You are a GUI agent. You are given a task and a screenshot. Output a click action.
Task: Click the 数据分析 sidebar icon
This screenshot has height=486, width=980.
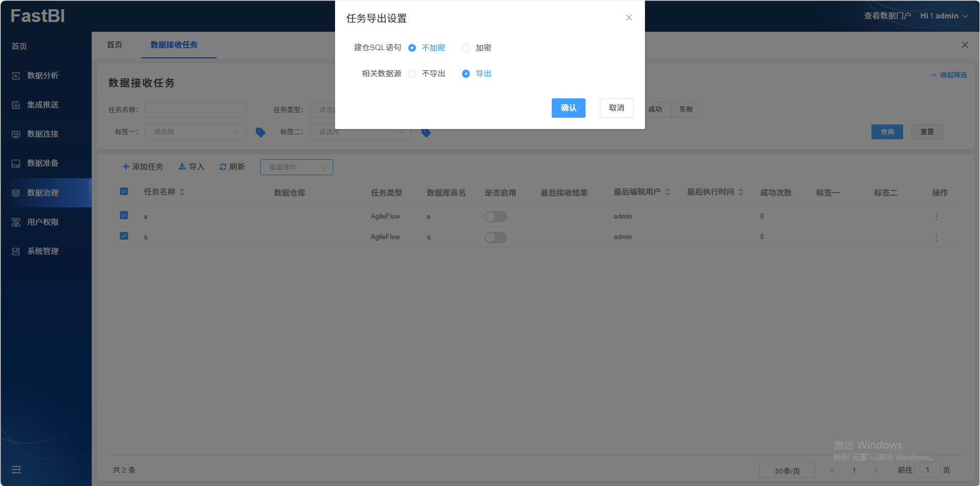point(16,76)
